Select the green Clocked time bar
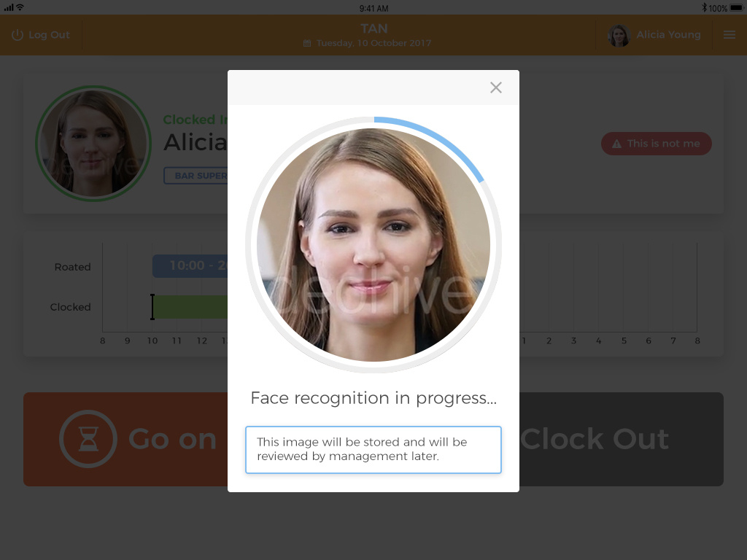747x560 pixels. pos(191,307)
